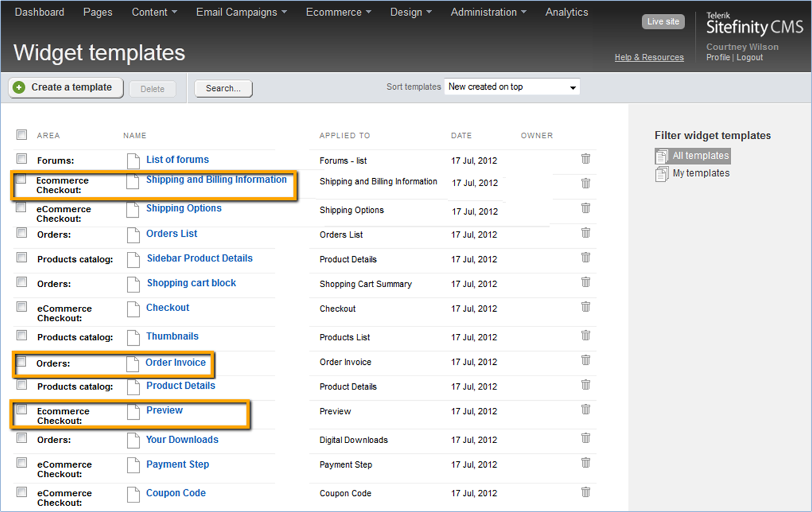
Task: Tick the checkbox for Order Invoice row
Action: [x=22, y=362]
